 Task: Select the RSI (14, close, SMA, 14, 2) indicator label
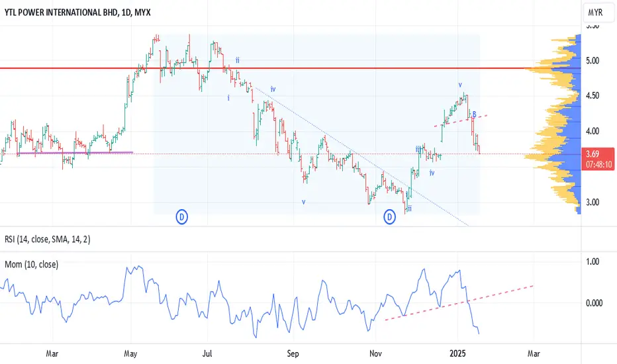(47, 240)
